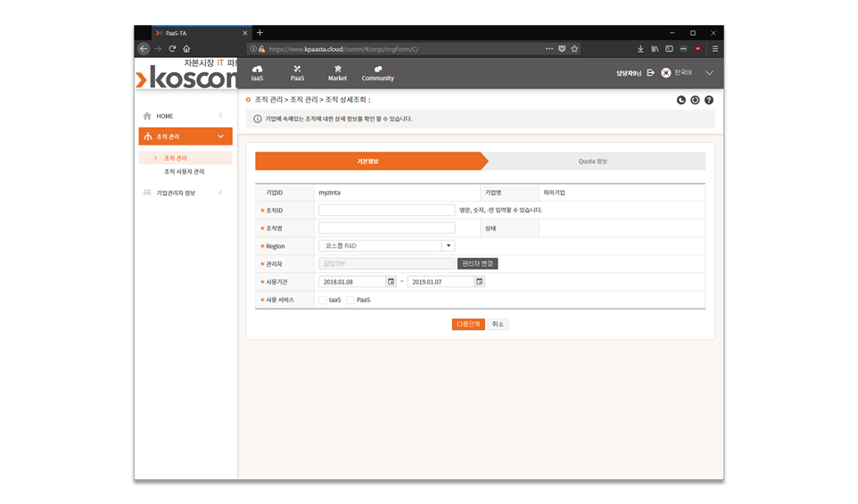The width and height of the screenshot is (858, 504).
Task: Open browser downloads icon
Action: (640, 49)
